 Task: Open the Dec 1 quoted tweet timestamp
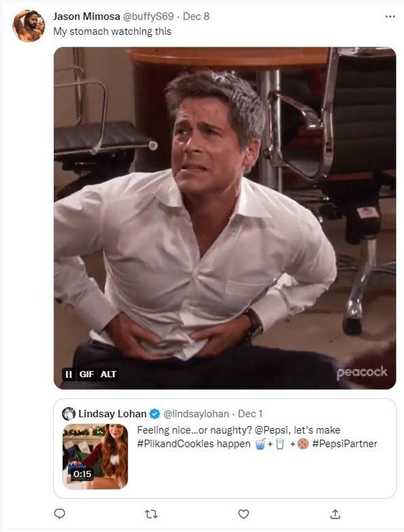click(x=250, y=414)
